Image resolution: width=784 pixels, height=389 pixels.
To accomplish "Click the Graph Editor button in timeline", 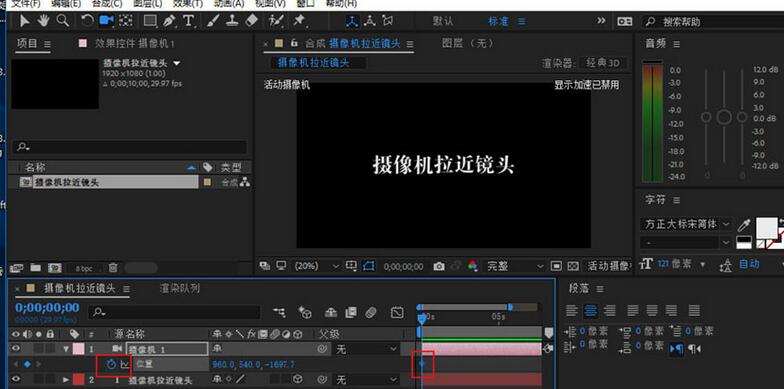I will pyautogui.click(x=396, y=312).
